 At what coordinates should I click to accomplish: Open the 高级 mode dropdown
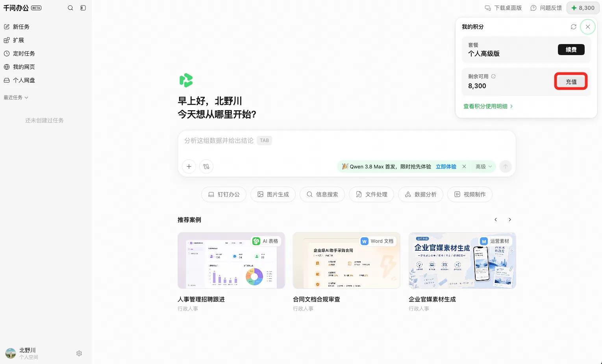pyautogui.click(x=484, y=166)
